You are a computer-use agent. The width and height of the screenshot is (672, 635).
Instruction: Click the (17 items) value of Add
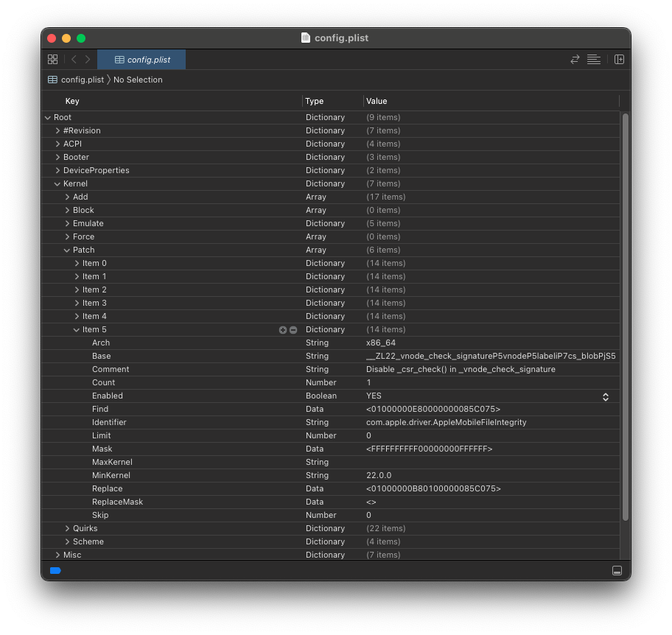385,197
